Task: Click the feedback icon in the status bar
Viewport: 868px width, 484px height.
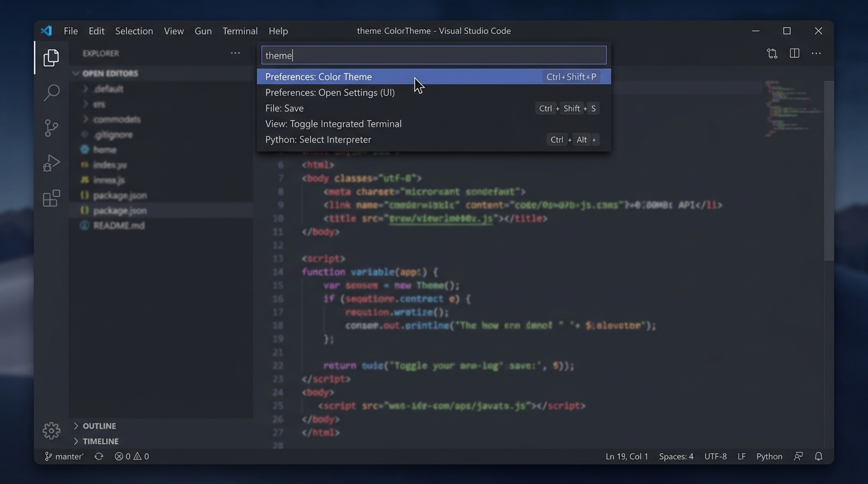Action: pos(799,456)
